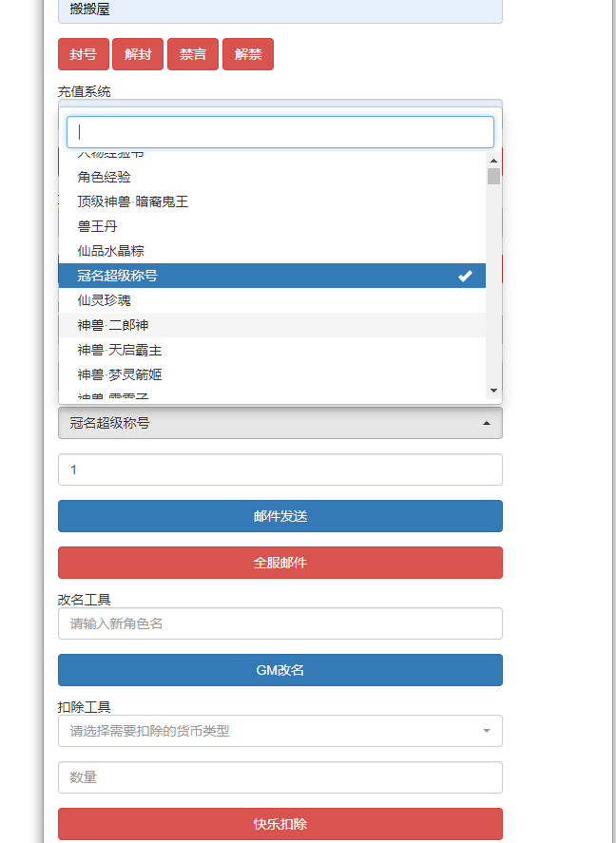The image size is (616, 843).
Task: Pick 仙灵珍魂 from the item list
Action: 105,300
